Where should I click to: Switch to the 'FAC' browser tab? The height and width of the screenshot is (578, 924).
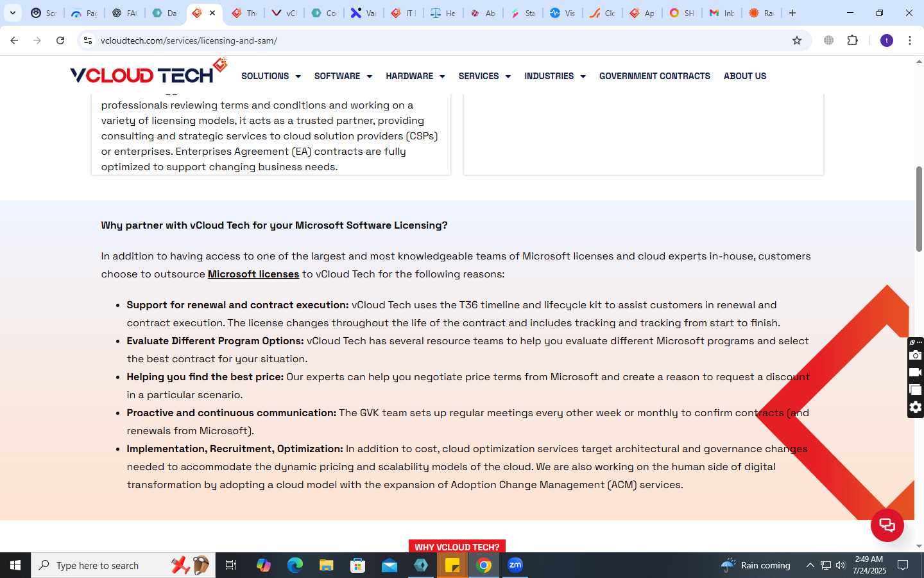point(124,13)
